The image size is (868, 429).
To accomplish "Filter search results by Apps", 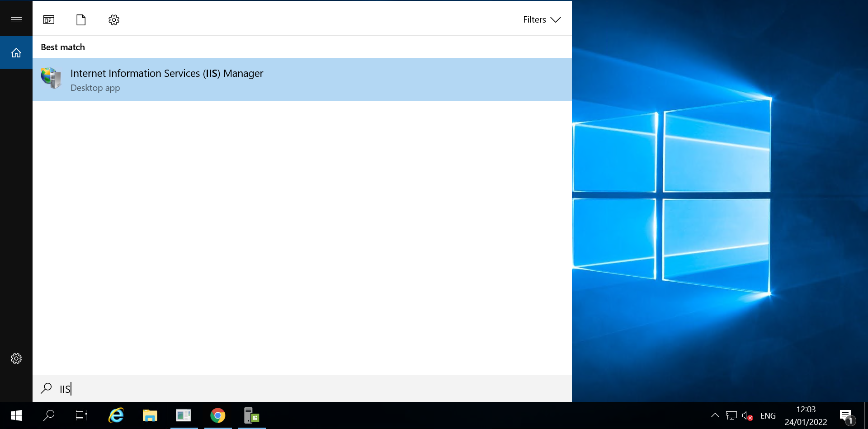I will click(49, 19).
